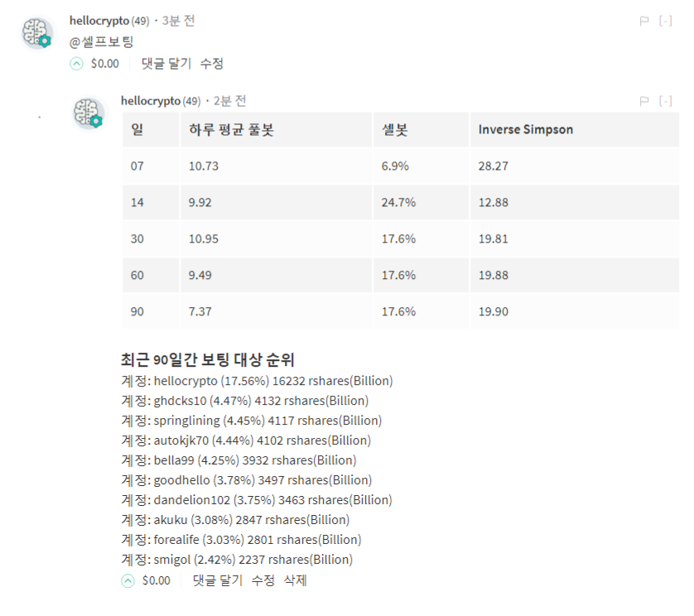
Task: Select table cell 10.95 in row 30
Action: point(276,239)
